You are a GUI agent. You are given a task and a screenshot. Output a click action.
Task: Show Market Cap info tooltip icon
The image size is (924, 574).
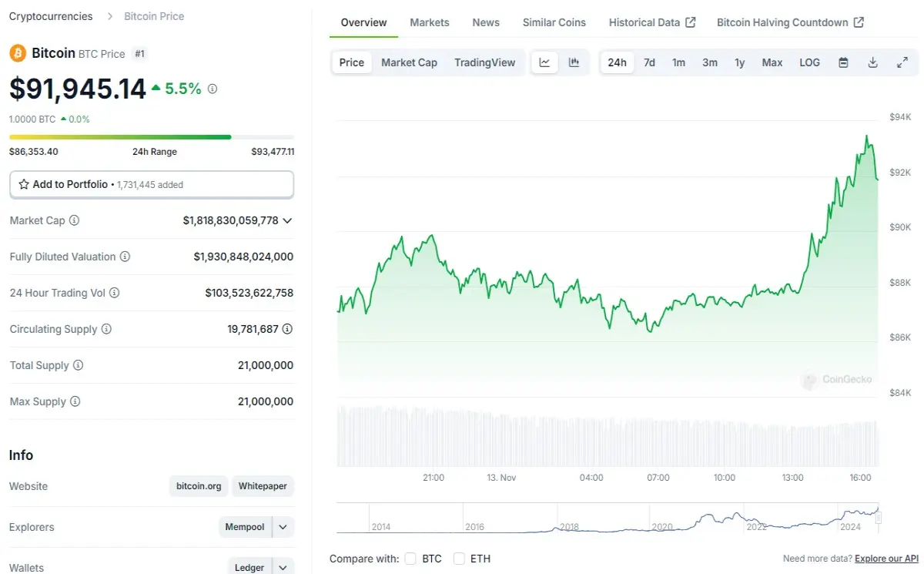(x=74, y=220)
